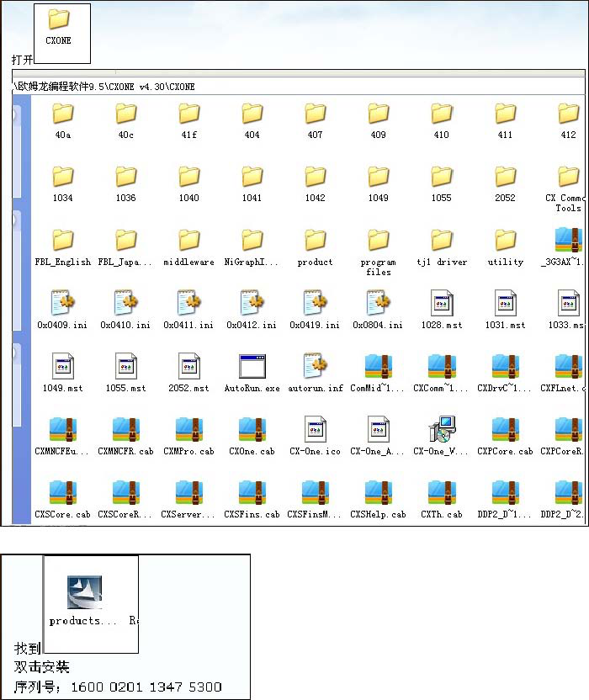
Task: Select the CXSCore.cab archive
Action: tap(62, 499)
